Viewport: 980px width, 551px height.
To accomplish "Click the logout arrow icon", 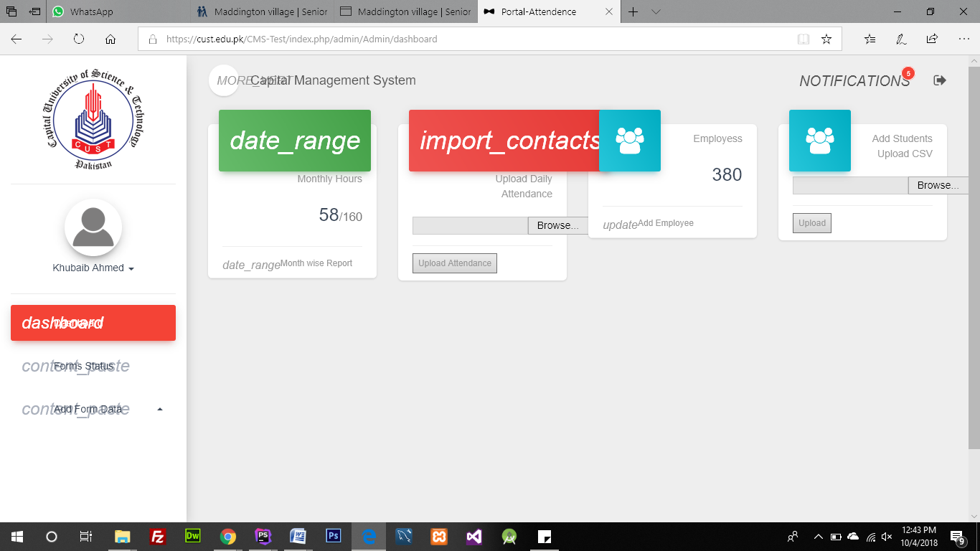I will tap(939, 80).
